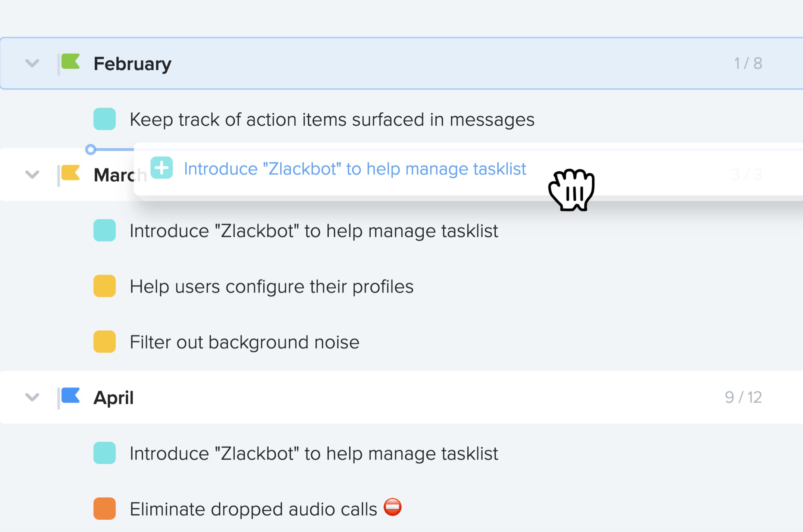Click the blue drop indicator circle

91,150
